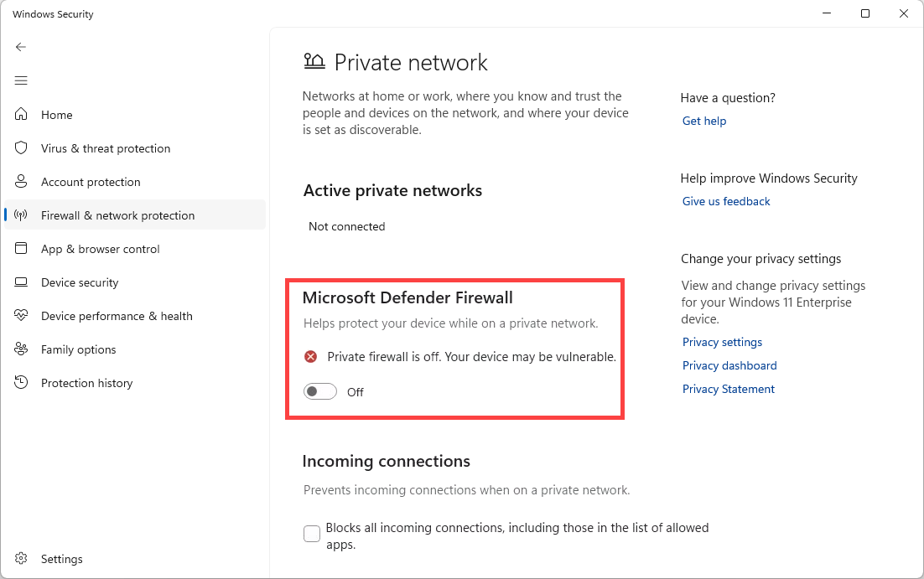924x579 pixels.
Task: Turn on the Microsoft Defender Firewall toggle
Action: [x=319, y=391]
